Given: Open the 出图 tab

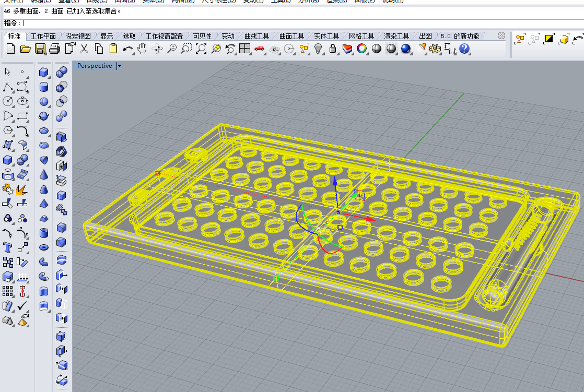Looking at the screenshot, I should tap(425, 36).
